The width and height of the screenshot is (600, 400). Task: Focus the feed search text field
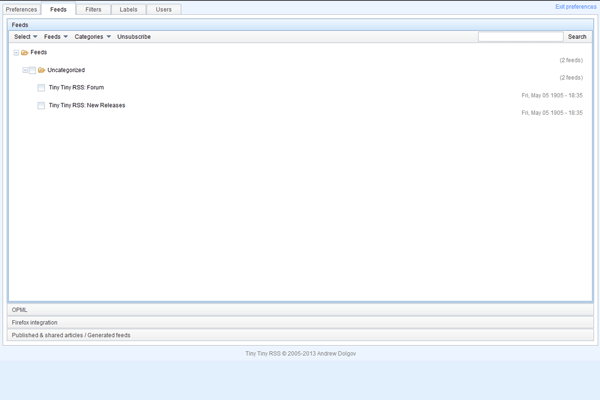[520, 37]
